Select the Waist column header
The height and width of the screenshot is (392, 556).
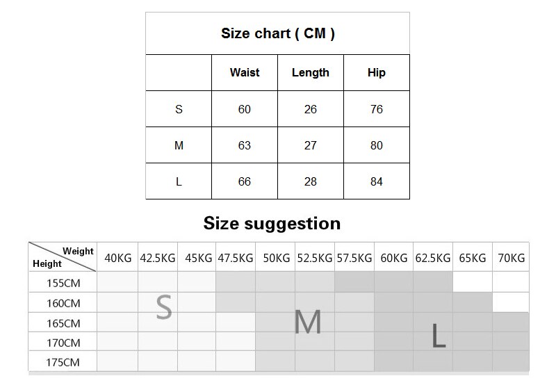(245, 72)
